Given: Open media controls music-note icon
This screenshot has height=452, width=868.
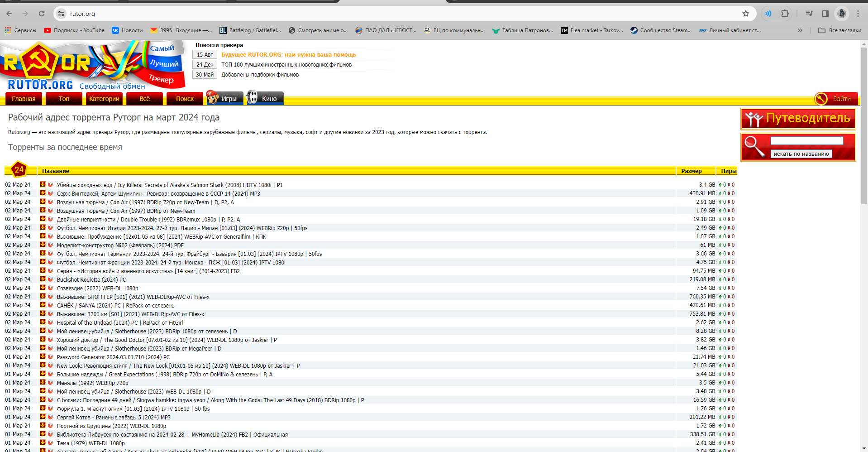Looking at the screenshot, I should click(809, 14).
